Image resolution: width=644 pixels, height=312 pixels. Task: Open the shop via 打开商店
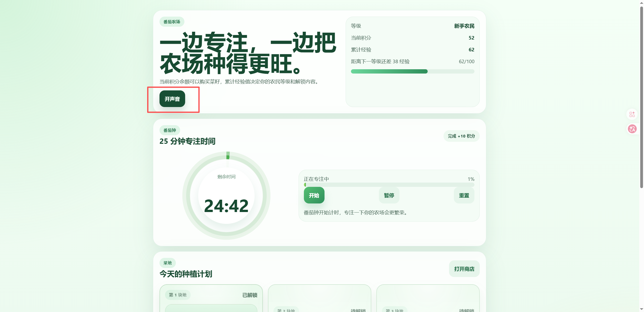click(464, 269)
